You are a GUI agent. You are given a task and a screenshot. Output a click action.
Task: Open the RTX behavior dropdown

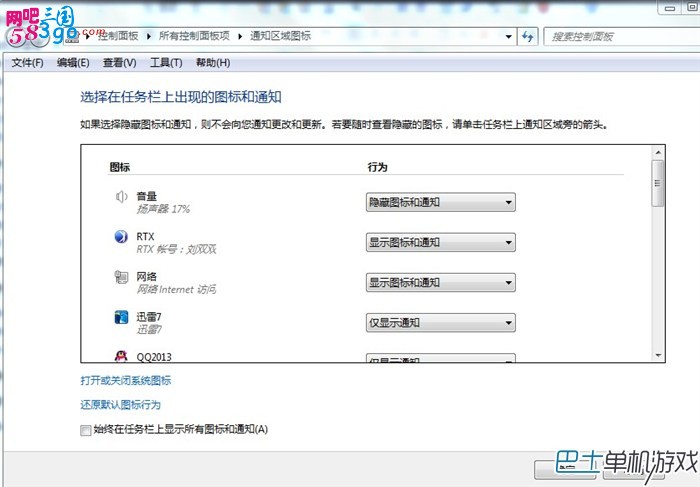click(441, 242)
